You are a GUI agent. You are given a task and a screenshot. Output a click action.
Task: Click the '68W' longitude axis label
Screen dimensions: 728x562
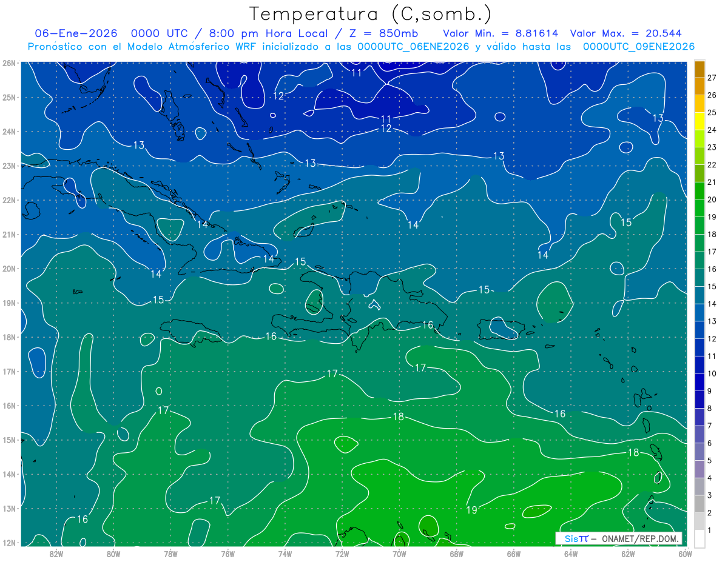click(457, 554)
